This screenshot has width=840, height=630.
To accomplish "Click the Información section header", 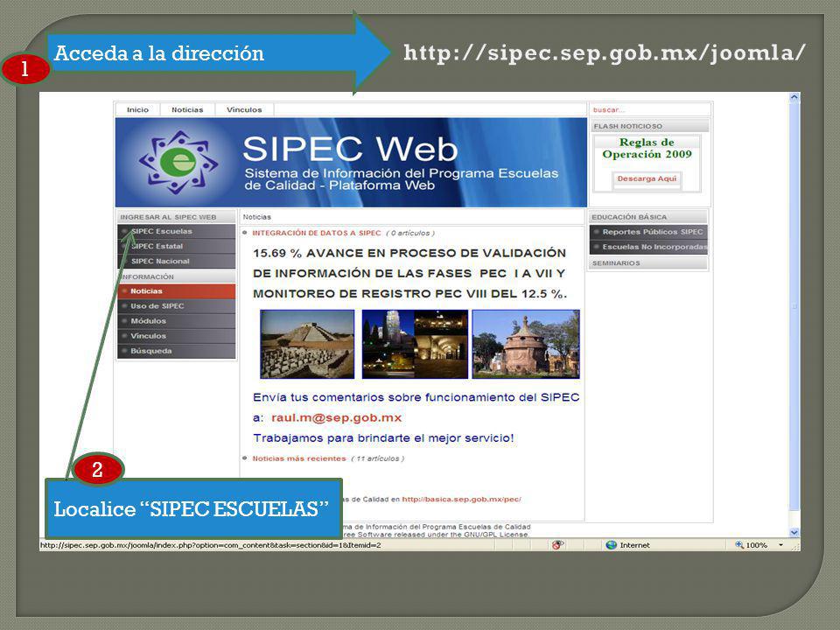I will point(176,277).
